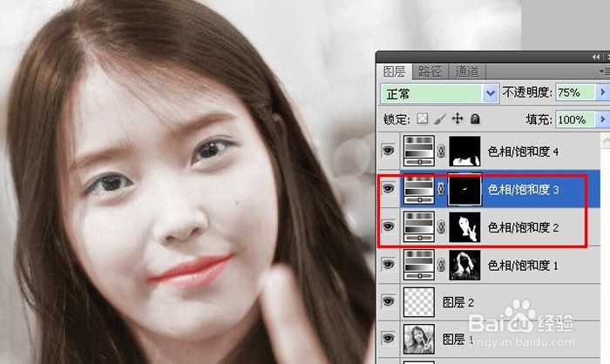Select layer name 色相/饱和度 4

click(x=523, y=152)
